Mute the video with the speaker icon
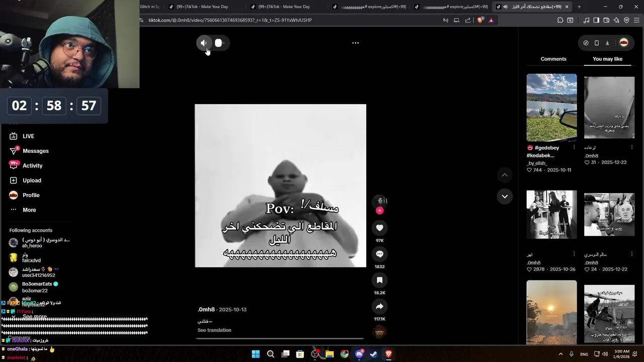644x362 pixels. [204, 43]
